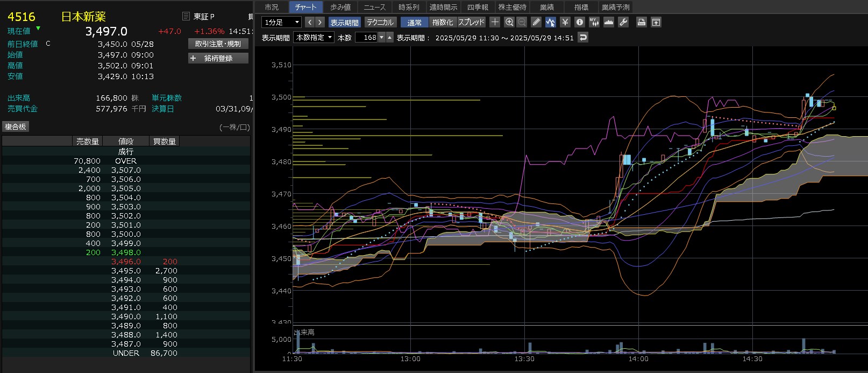The image size is (868, 373).
Task: Open the 指標 tab
Action: pos(581,7)
